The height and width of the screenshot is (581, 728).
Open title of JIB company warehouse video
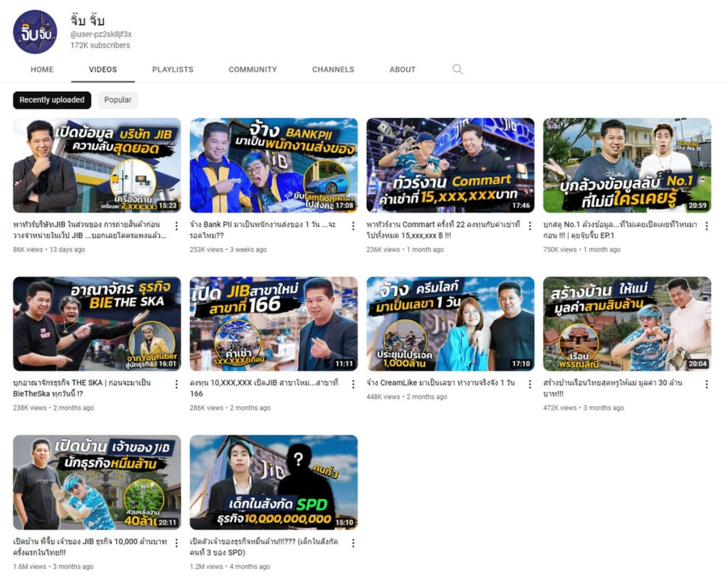pos(89,230)
